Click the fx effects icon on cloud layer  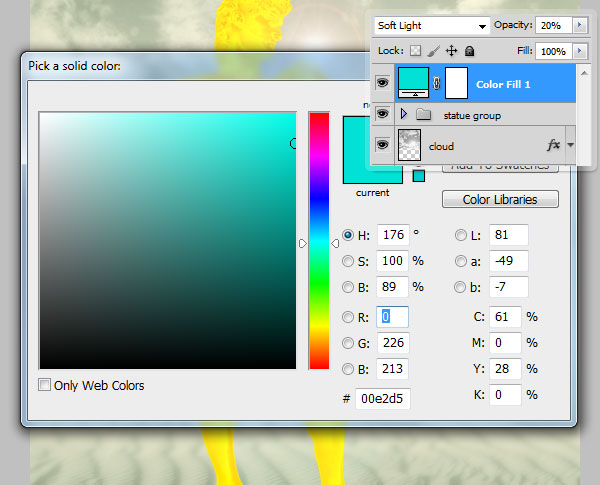pos(553,145)
